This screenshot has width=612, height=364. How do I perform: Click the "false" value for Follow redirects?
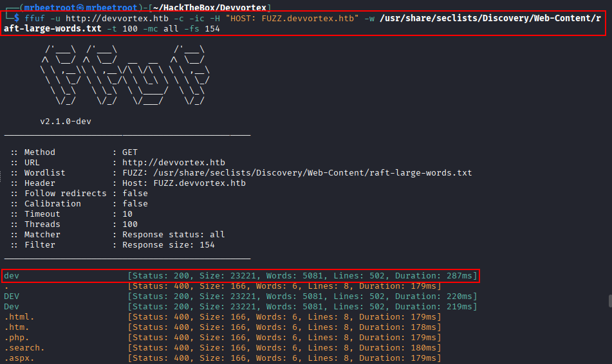135,194
